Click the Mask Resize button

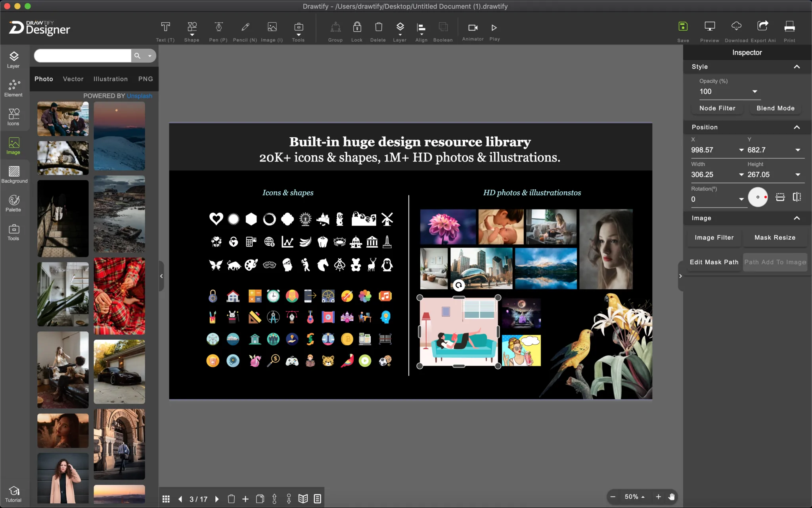coord(775,237)
